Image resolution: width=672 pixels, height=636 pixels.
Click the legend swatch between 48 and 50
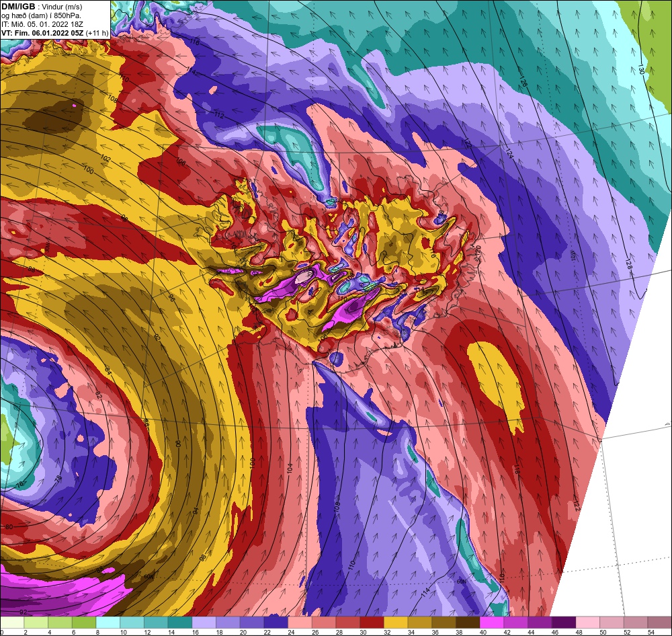click(x=588, y=623)
